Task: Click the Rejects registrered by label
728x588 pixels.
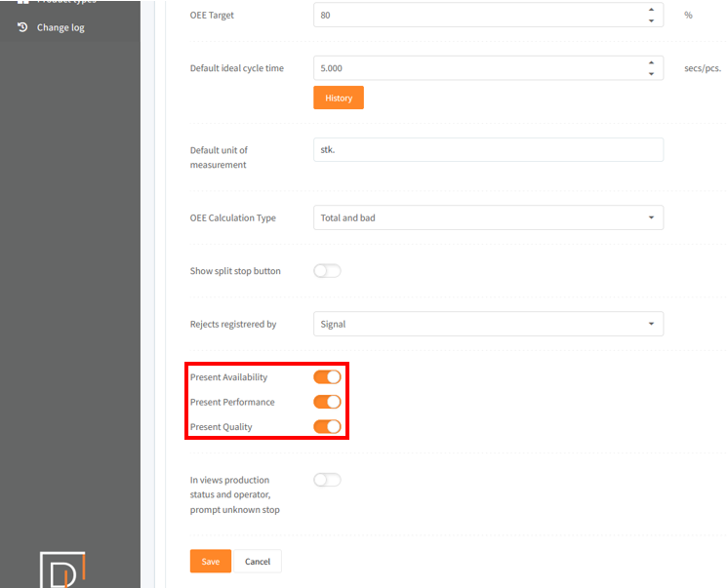Action: (x=233, y=324)
